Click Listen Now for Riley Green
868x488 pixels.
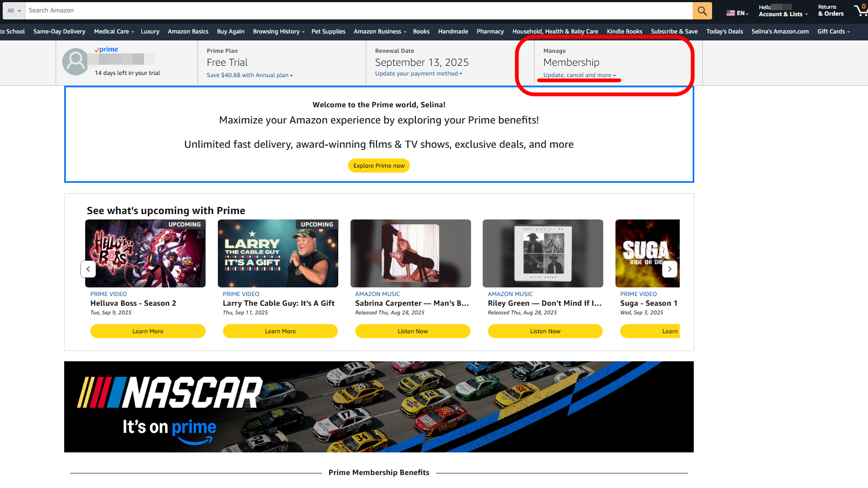(x=545, y=331)
